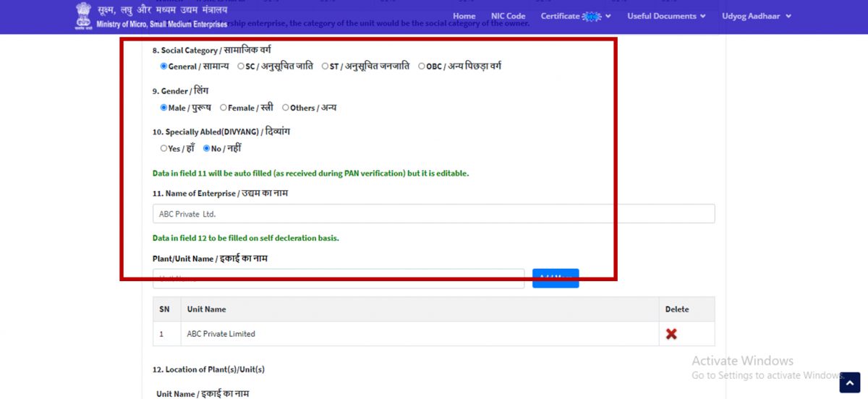Select OBC social category radio button
868x399 pixels.
pyautogui.click(x=422, y=66)
